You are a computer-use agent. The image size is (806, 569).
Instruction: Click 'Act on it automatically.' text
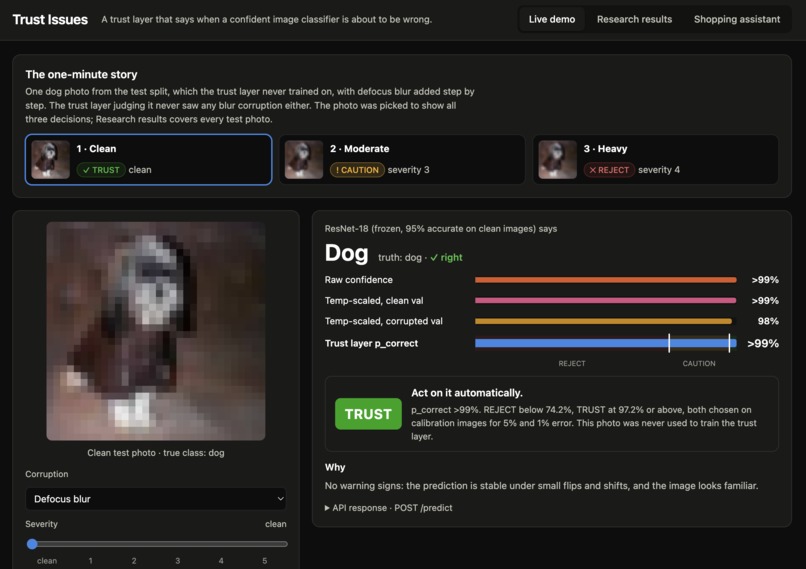point(467,393)
